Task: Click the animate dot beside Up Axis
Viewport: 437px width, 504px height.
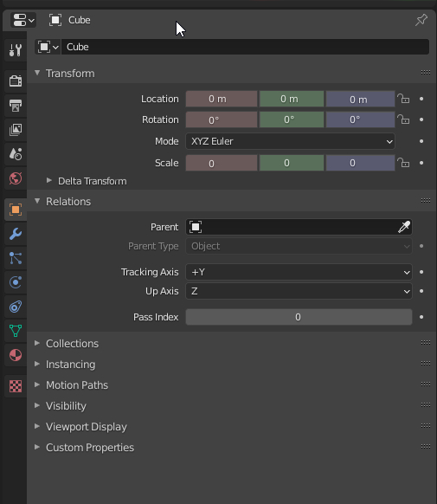Action: pyautogui.click(x=421, y=291)
